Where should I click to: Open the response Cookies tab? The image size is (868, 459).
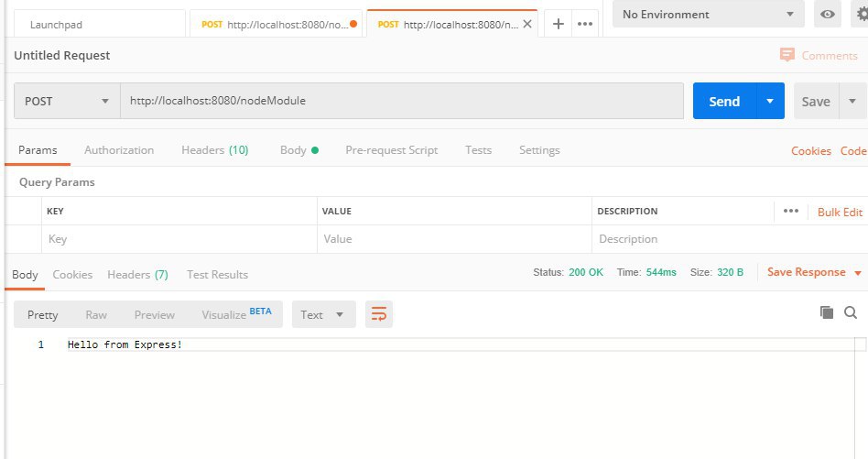[x=72, y=275]
